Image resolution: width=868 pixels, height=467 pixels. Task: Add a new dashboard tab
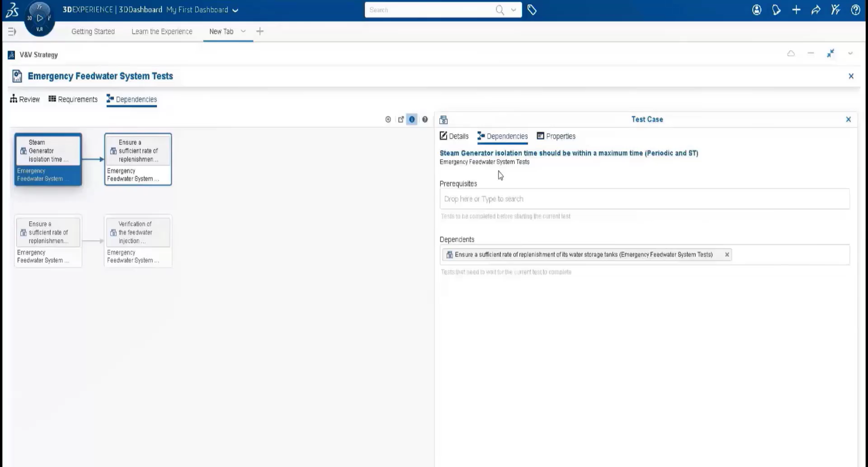pos(260,31)
